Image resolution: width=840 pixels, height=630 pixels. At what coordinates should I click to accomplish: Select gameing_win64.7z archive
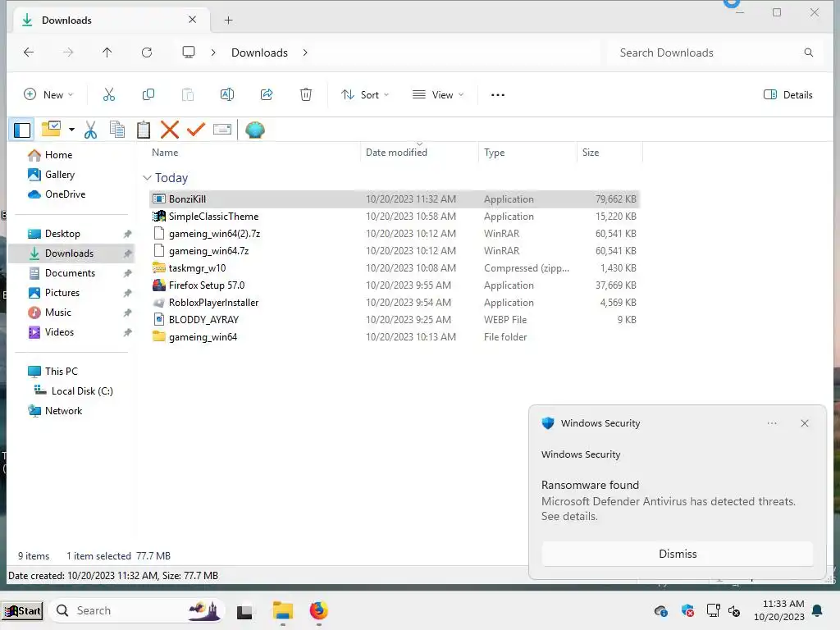coord(395,251)
